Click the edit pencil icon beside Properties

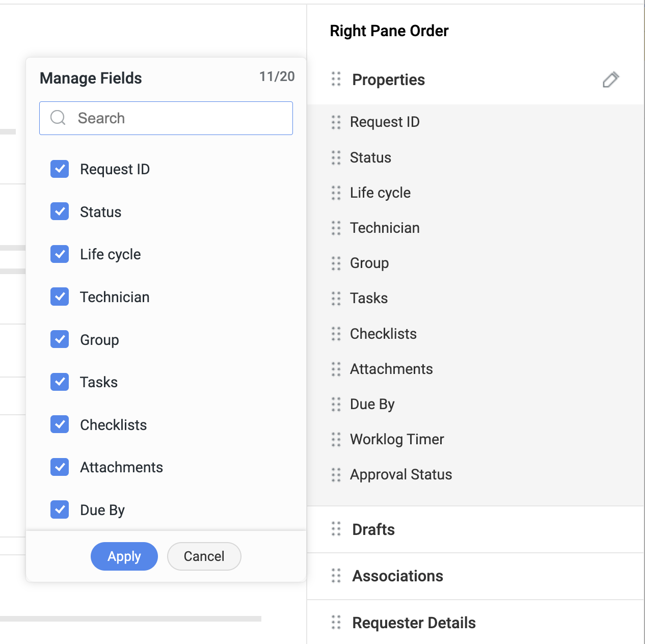pos(610,80)
